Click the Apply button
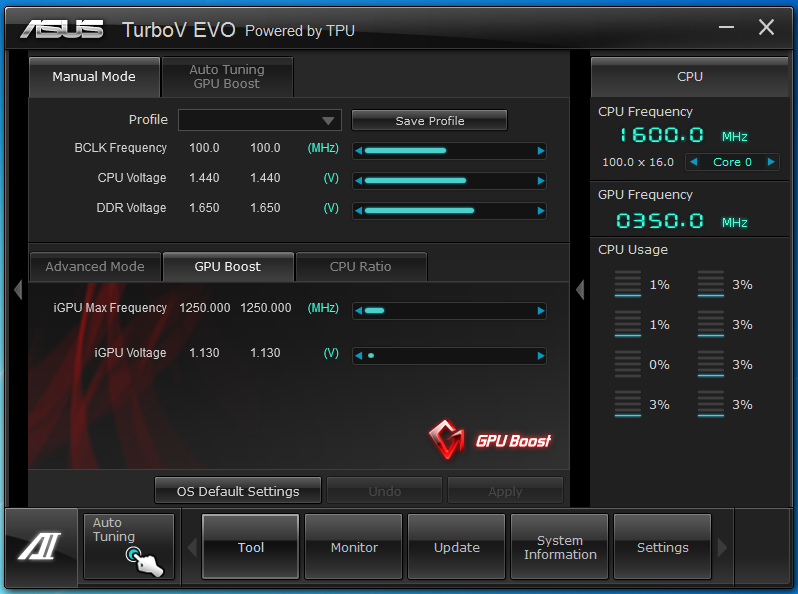The height and width of the screenshot is (594, 798). click(505, 491)
